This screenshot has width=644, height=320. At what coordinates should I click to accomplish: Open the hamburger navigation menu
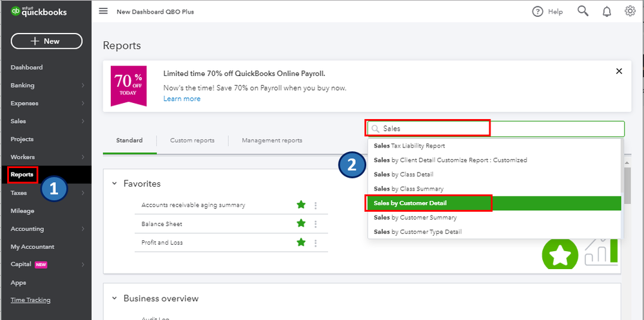[x=103, y=12]
